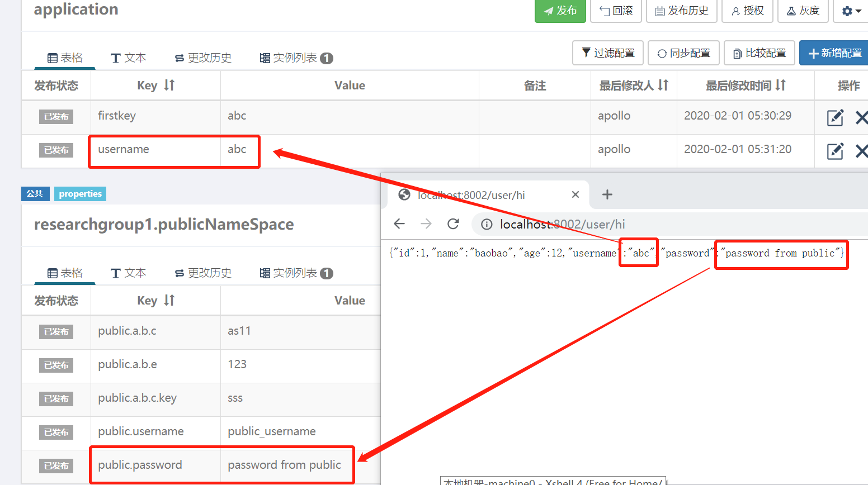Click site info icon in address bar

coord(487,224)
